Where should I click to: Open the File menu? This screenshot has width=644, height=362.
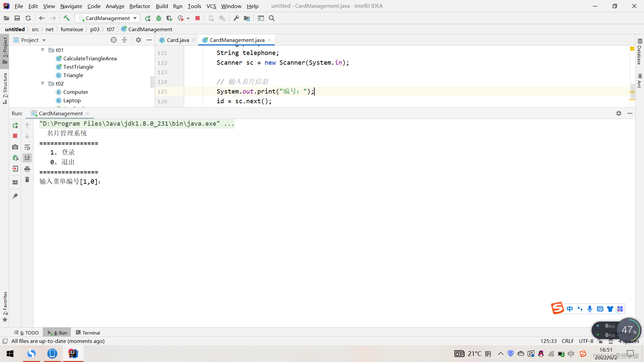pyautogui.click(x=19, y=6)
